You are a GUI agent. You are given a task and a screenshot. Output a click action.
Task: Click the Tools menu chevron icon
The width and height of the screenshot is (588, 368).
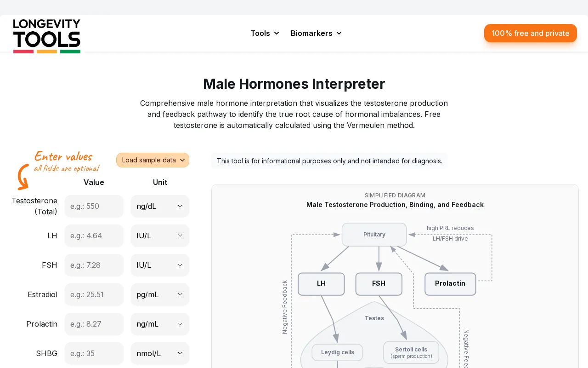(x=277, y=33)
